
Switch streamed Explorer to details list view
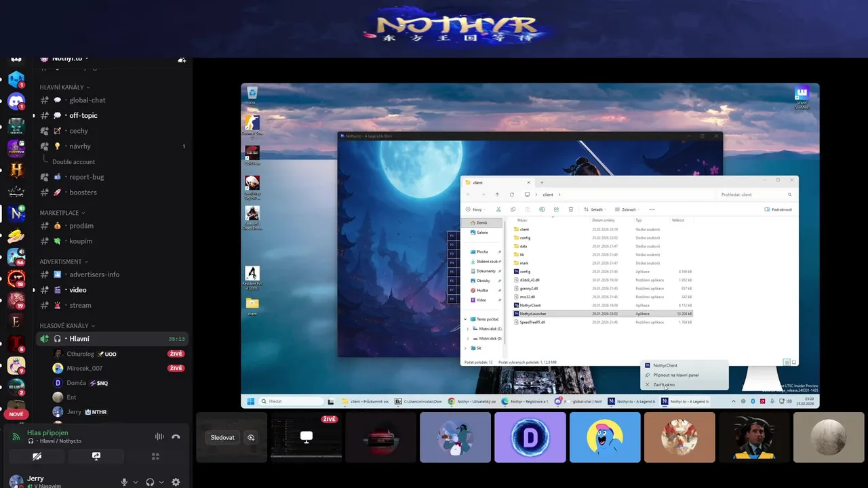pos(786,362)
